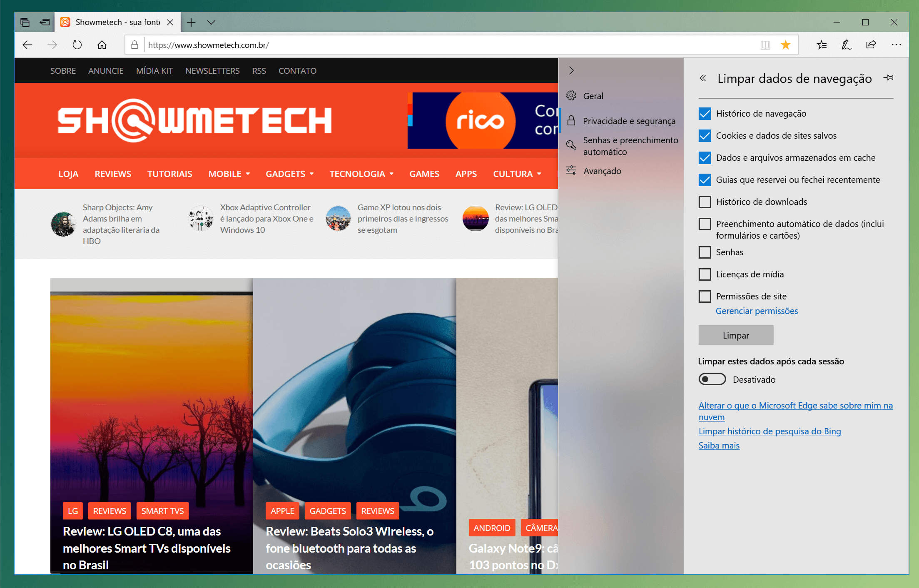
Task: Pin the settings pane with pushpin icon
Action: pyautogui.click(x=889, y=78)
